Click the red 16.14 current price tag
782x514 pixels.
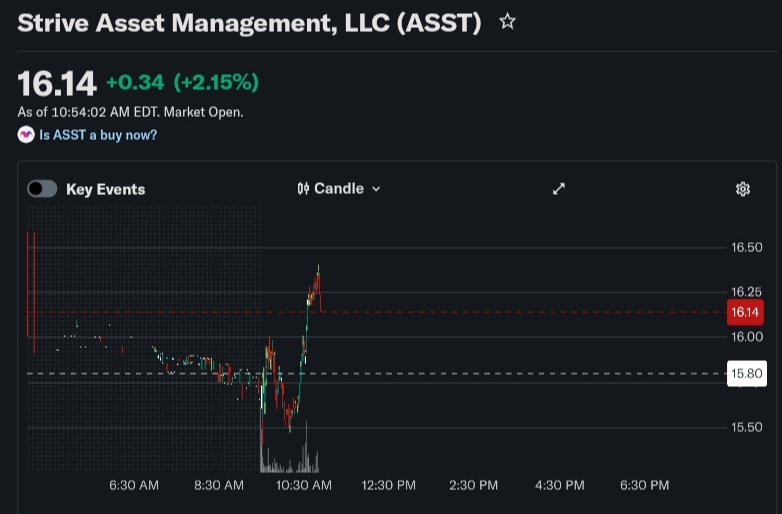point(746,312)
